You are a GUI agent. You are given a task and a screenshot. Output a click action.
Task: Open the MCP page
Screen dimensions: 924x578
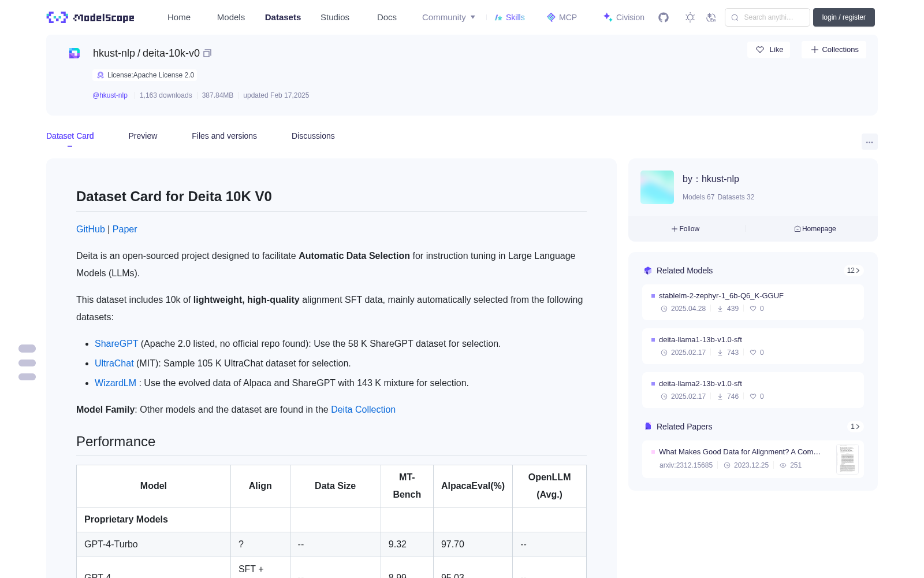coord(562,17)
